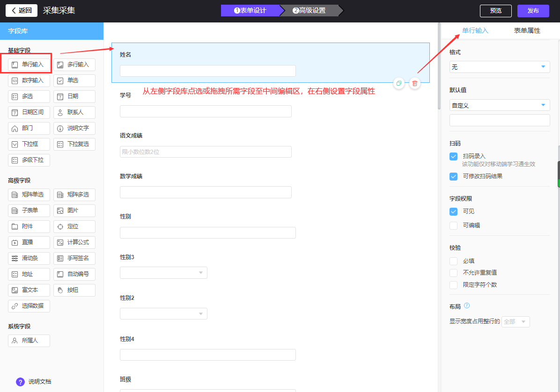This screenshot has width=560, height=392.
Task: Add the 日期 field
Action: [x=74, y=96]
